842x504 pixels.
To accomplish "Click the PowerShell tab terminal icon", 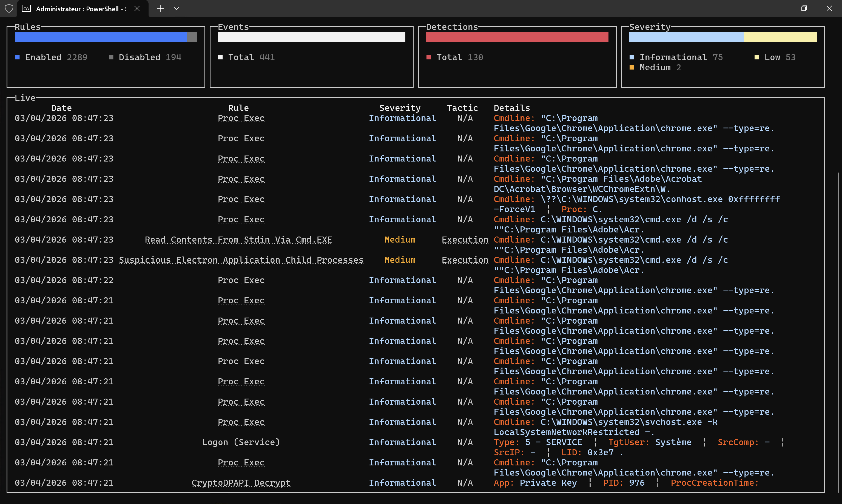I will click(x=26, y=8).
